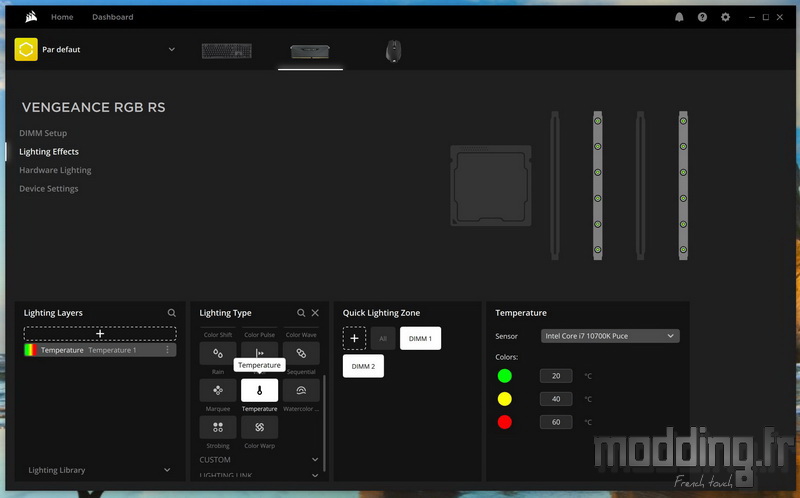Expand the LIGHTING LINK section

point(315,475)
